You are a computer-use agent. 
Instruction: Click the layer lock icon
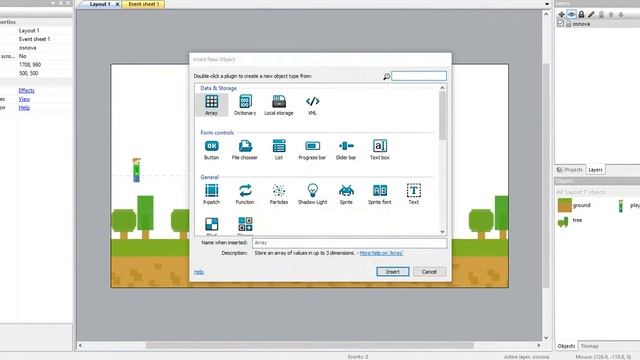tap(581, 14)
